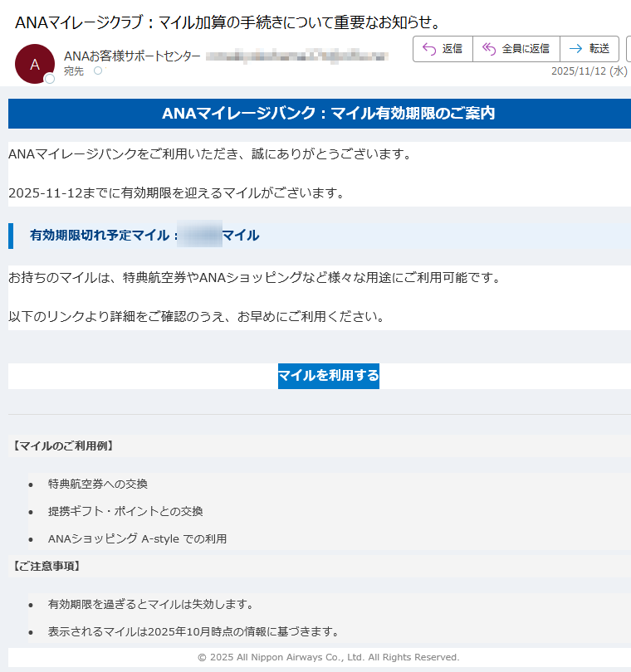Click the マイルを利用する button

click(x=329, y=376)
